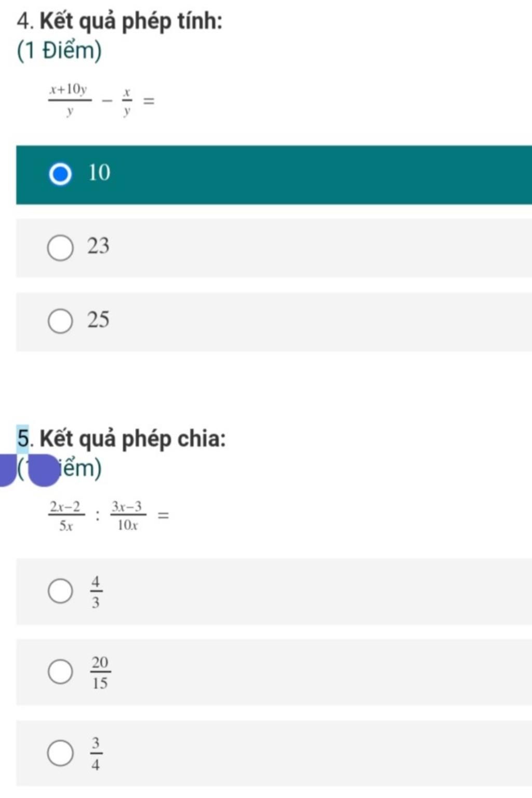
Task: Click the answer label text 25
Action: [98, 320]
